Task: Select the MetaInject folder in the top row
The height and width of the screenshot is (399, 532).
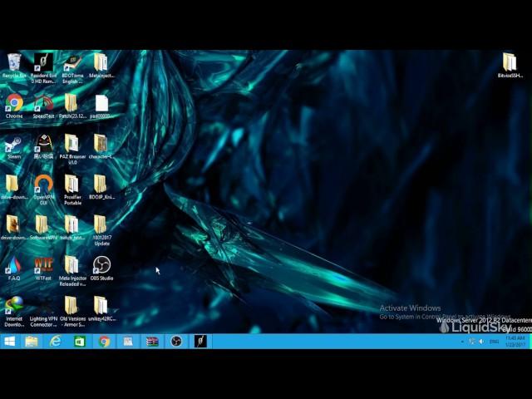Action: 101,66
